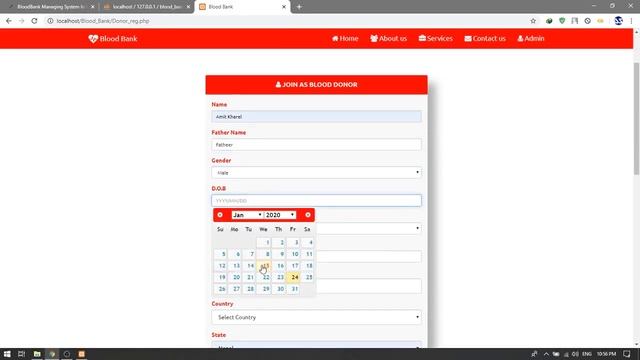Select highlighted day 24 in calendar
This screenshot has height=360, width=640.
pyautogui.click(x=293, y=277)
